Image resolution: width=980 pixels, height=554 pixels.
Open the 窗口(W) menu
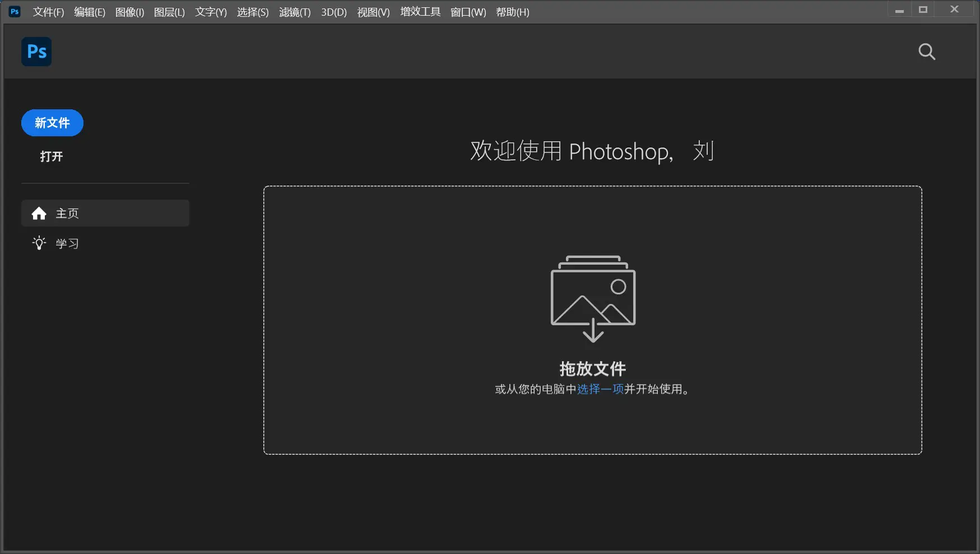[x=468, y=12]
